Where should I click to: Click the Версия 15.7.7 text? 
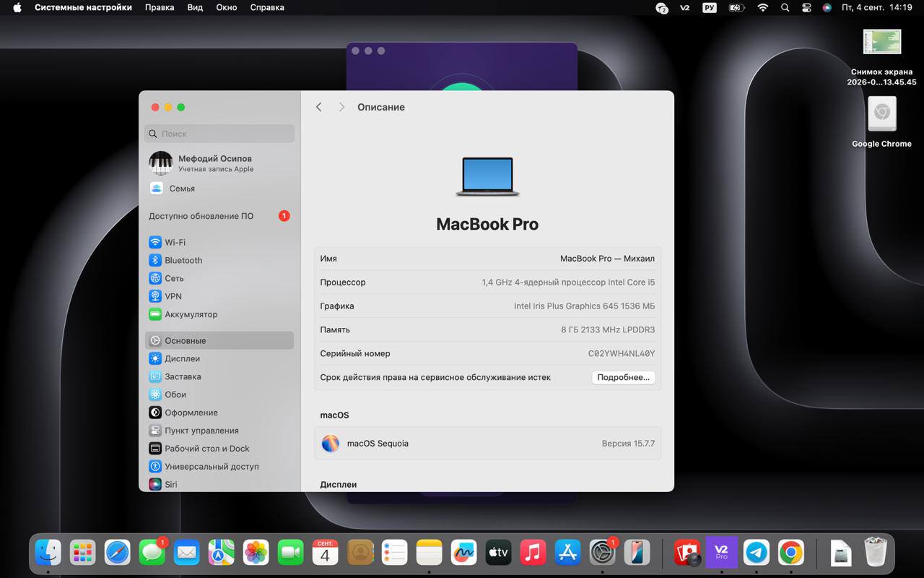pyautogui.click(x=628, y=444)
